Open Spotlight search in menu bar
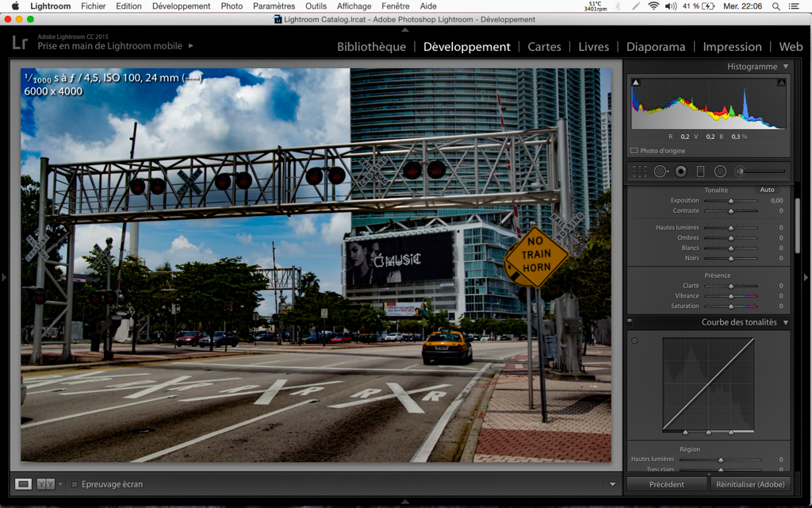This screenshot has width=812, height=508. tap(776, 6)
